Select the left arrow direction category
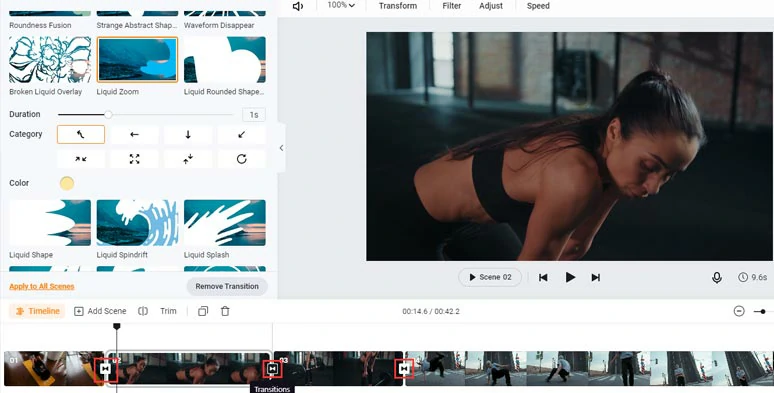Image resolution: width=774 pixels, height=393 pixels. (134, 134)
